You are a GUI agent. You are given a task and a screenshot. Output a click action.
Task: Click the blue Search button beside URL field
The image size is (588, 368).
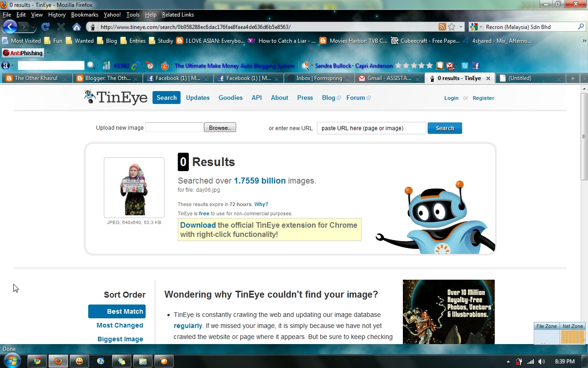(445, 128)
